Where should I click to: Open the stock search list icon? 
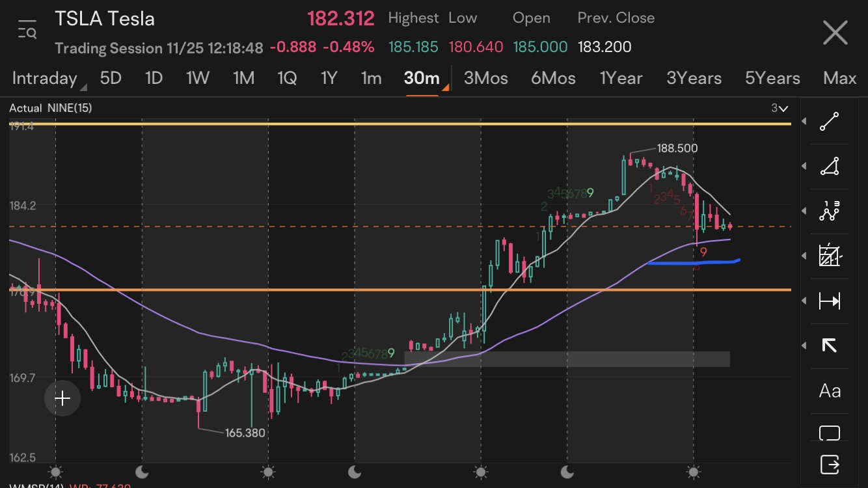click(x=27, y=29)
